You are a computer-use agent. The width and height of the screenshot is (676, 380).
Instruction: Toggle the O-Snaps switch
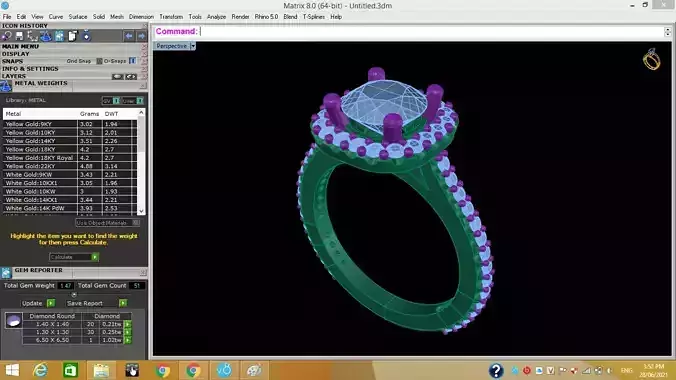click(132, 61)
